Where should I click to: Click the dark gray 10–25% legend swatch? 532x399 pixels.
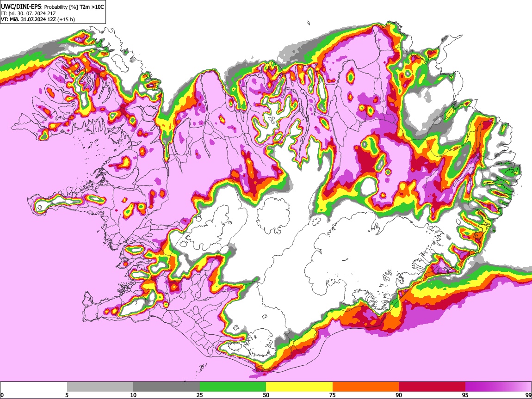coord(167,387)
